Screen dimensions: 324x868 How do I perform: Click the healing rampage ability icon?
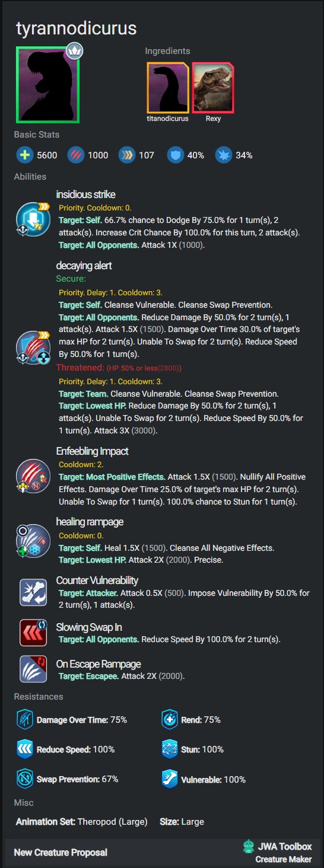tap(34, 540)
